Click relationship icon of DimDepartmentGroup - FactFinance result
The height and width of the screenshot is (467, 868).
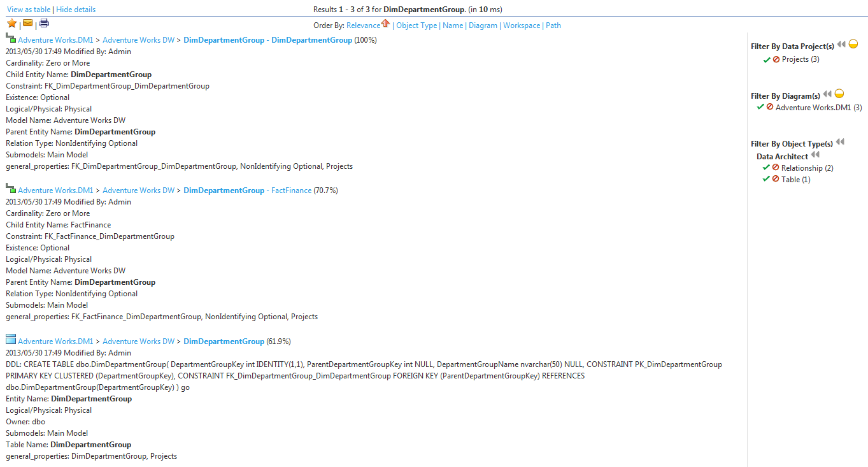click(x=11, y=189)
